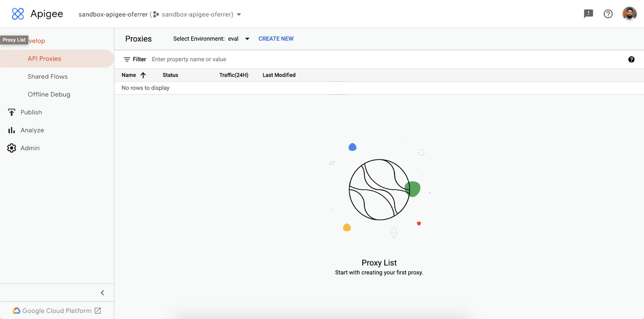Open the Develop menu section
The width and height of the screenshot is (644, 319).
[x=35, y=40]
